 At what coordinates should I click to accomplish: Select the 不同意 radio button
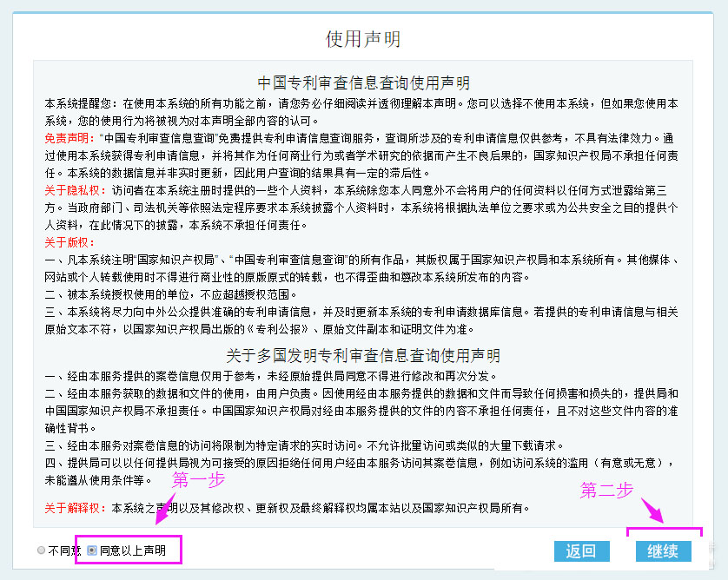(x=40, y=550)
